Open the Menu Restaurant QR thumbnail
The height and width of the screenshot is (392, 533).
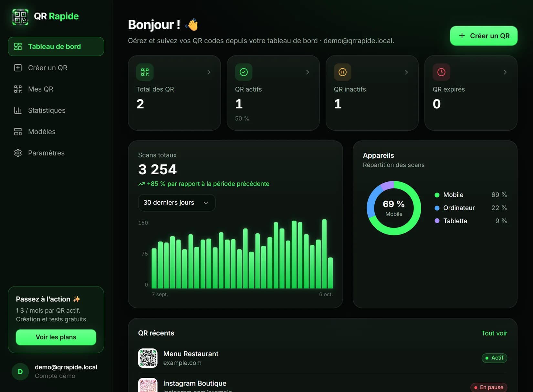pos(148,358)
